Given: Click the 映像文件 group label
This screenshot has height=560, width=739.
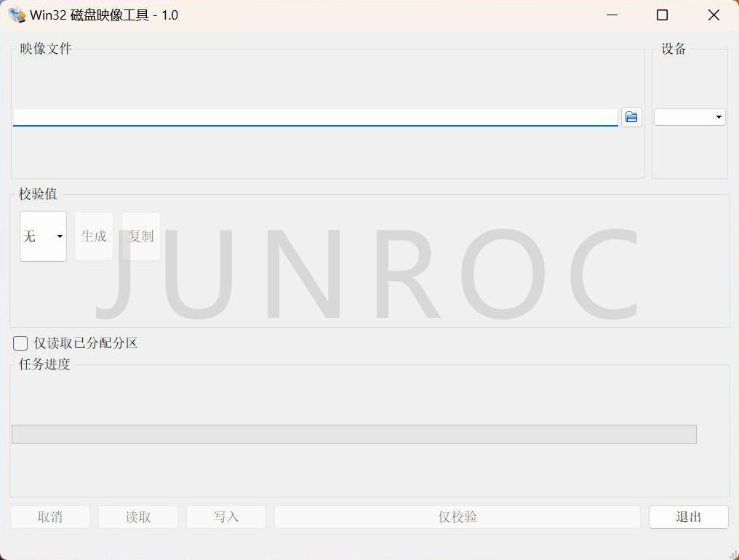Looking at the screenshot, I should 46,49.
